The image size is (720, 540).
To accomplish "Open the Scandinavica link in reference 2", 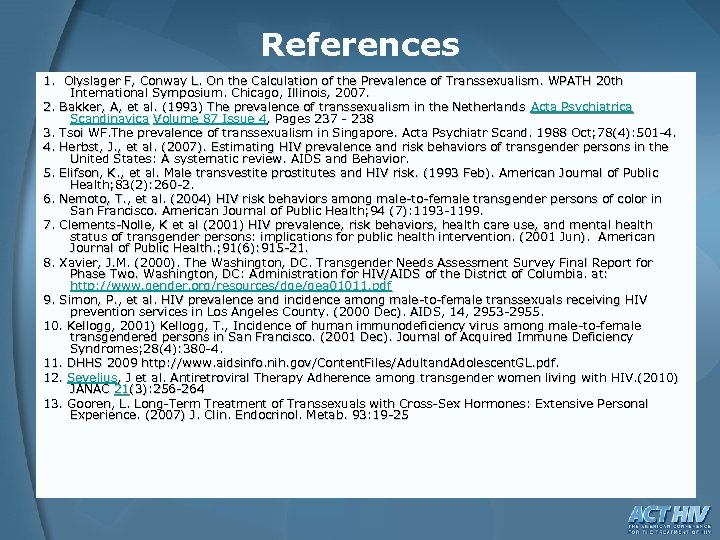I will [109, 119].
